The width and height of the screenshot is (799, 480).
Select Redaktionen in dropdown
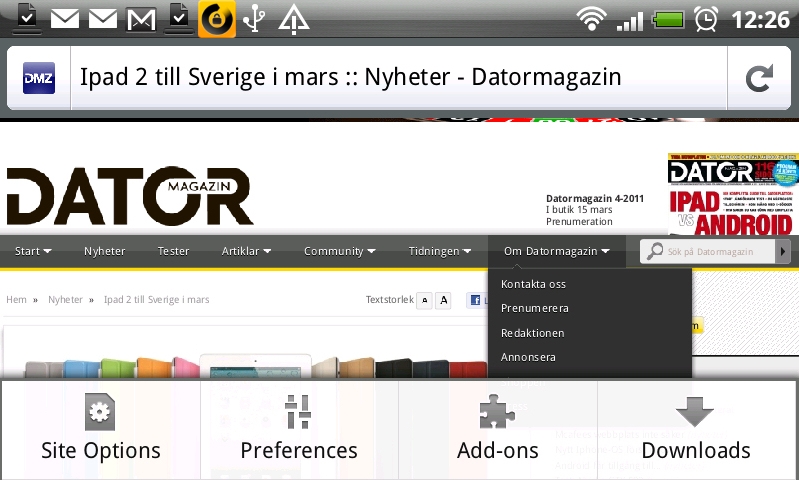tap(532, 333)
